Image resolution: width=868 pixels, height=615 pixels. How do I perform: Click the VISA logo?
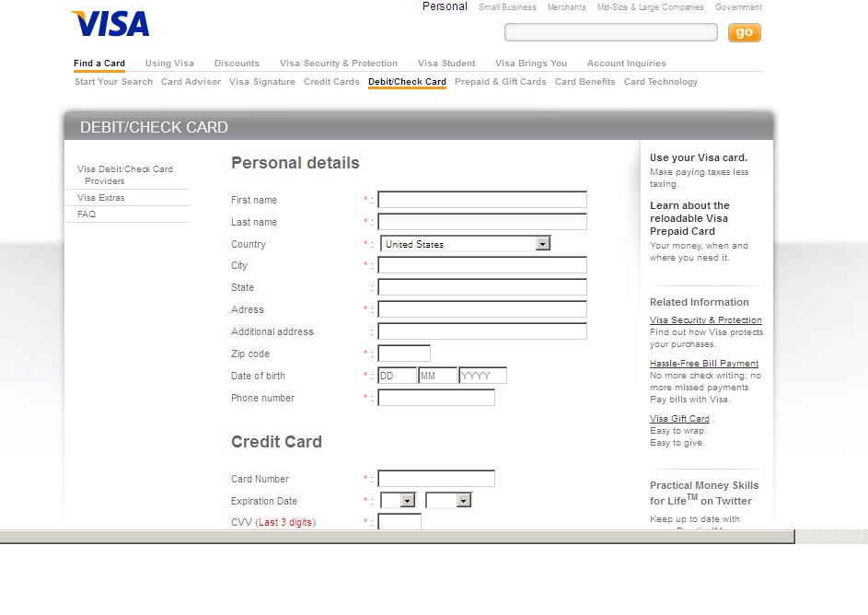(x=110, y=24)
